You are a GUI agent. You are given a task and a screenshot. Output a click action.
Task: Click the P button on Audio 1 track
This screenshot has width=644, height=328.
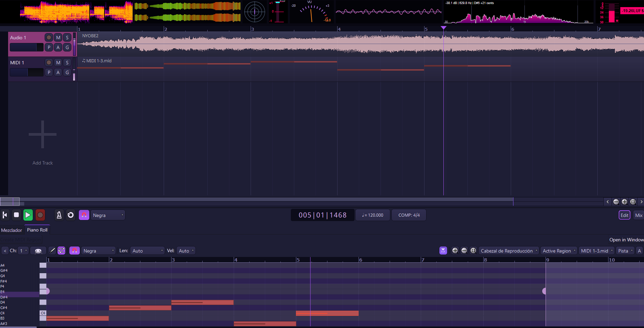[49, 47]
